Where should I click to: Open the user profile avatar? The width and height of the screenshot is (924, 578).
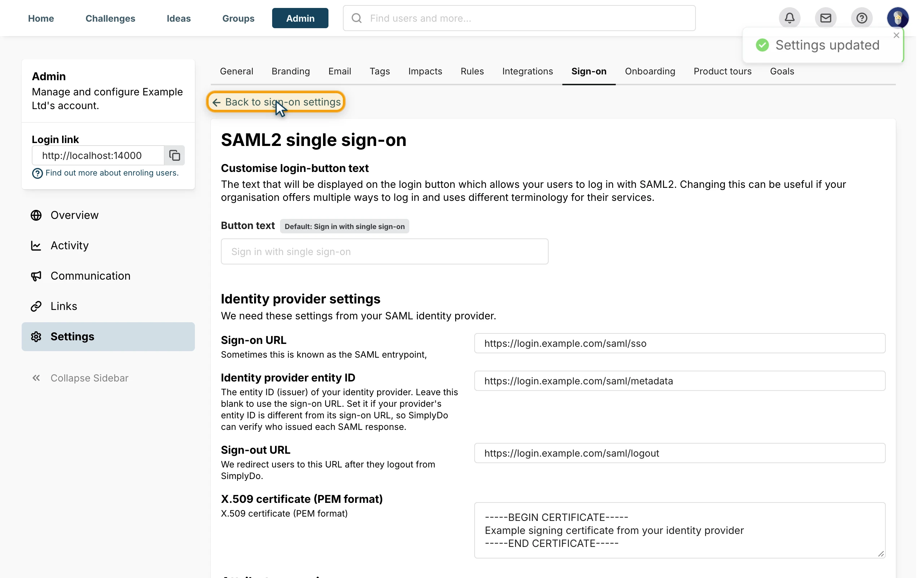(898, 18)
